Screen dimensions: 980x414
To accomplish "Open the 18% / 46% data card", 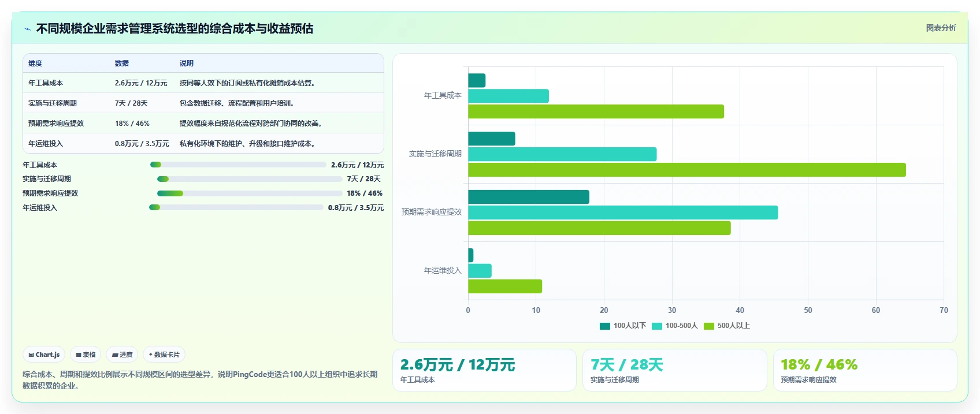I will [865, 370].
